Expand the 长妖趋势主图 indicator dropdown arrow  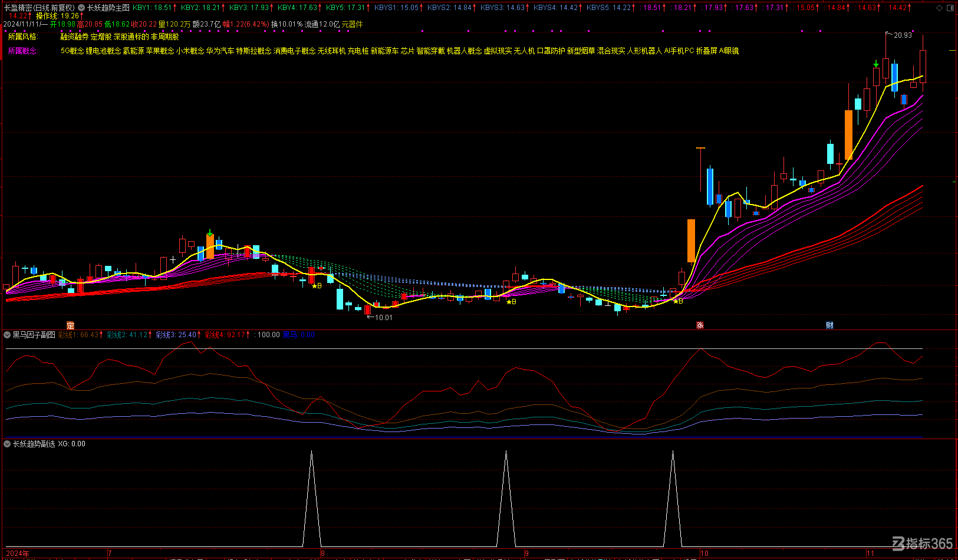click(81, 8)
